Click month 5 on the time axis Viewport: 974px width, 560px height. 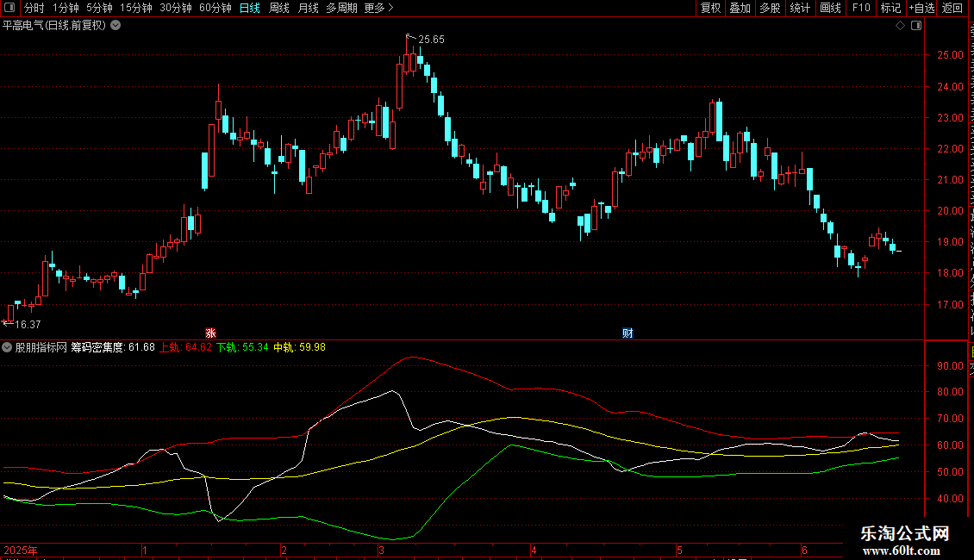tap(679, 550)
